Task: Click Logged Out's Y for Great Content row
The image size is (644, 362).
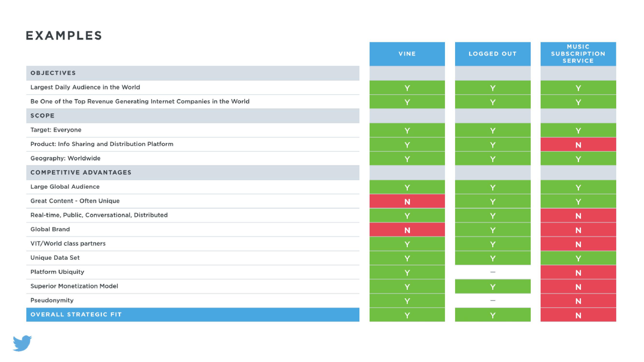Action: [493, 201]
